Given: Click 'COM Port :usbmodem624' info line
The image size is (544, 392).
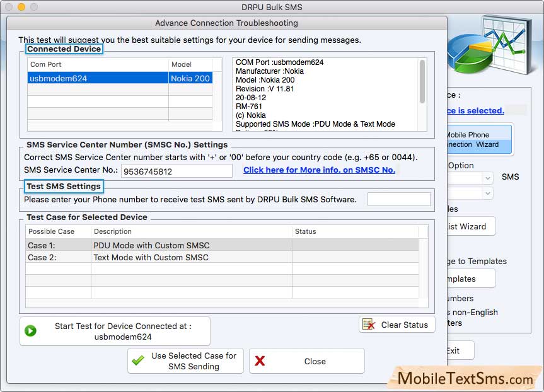Looking at the screenshot, I should click(280, 62).
